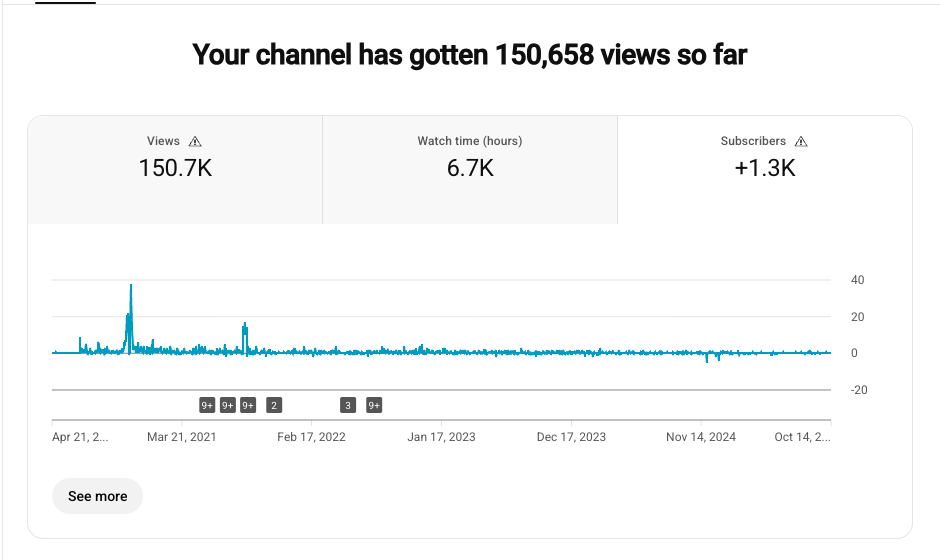The image size is (940, 560).
Task: Click the Jan 17, 2023 date label
Action: (x=441, y=437)
